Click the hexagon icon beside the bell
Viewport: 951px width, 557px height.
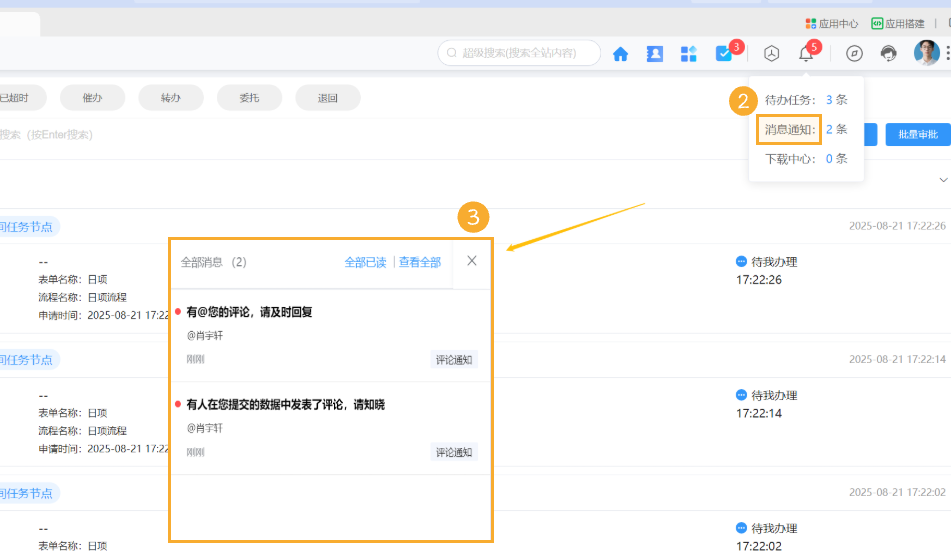pyautogui.click(x=771, y=54)
